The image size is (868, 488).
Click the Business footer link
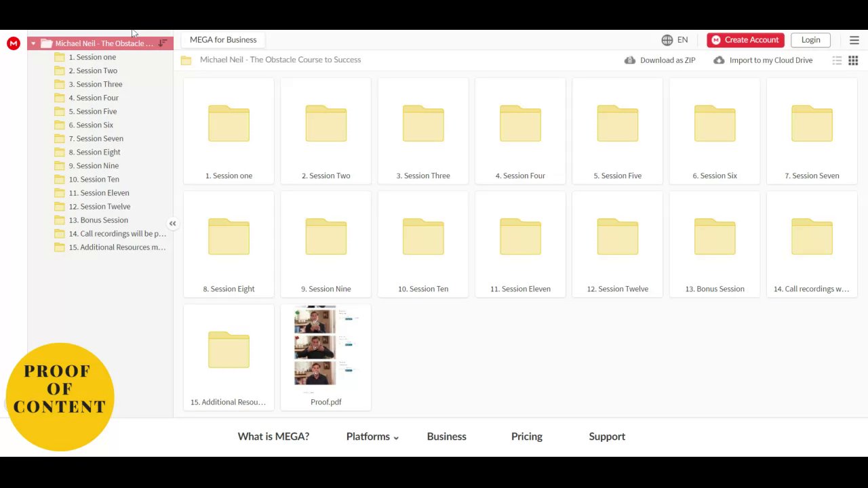[446, 436]
